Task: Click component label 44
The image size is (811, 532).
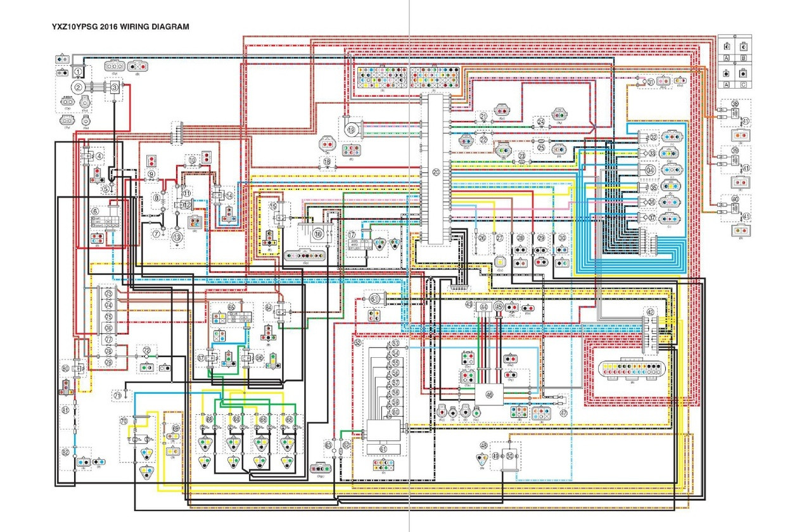Action: (484, 307)
